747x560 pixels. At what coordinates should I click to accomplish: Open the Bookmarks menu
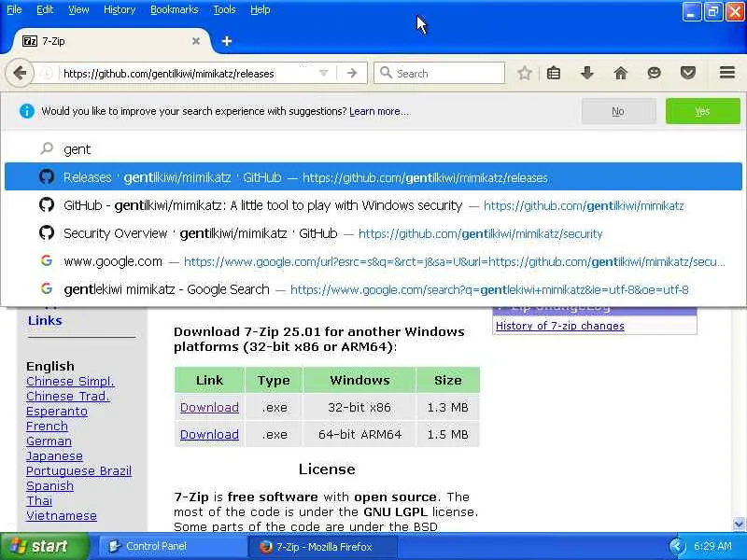(175, 9)
